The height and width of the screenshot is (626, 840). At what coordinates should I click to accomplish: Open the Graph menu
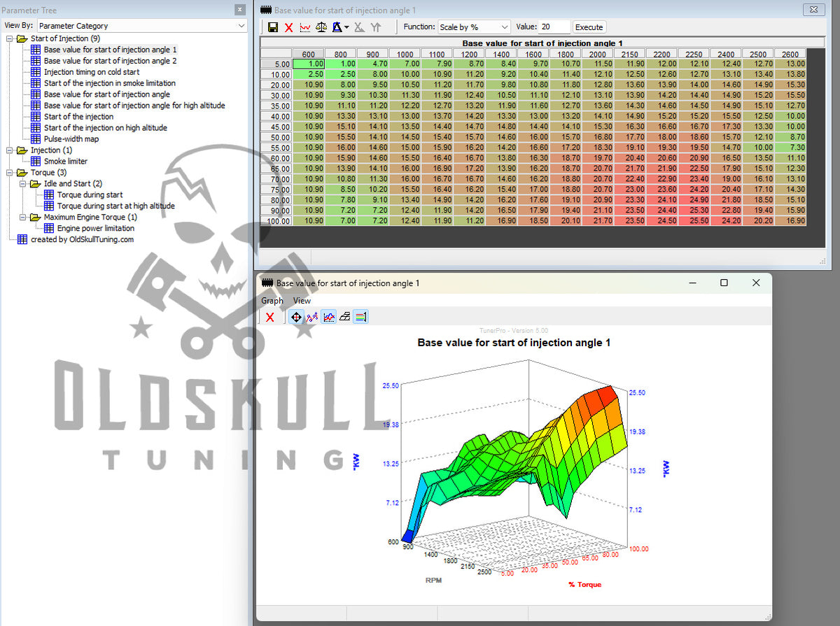click(x=272, y=301)
